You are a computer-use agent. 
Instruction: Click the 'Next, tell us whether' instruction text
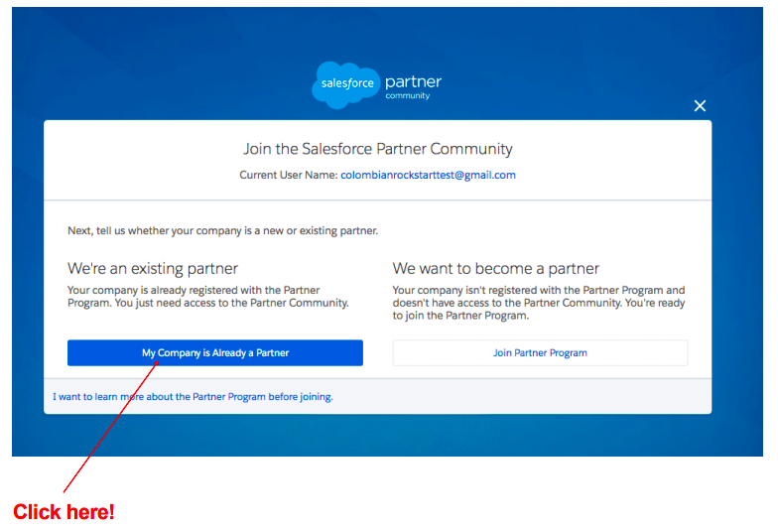coord(222,230)
